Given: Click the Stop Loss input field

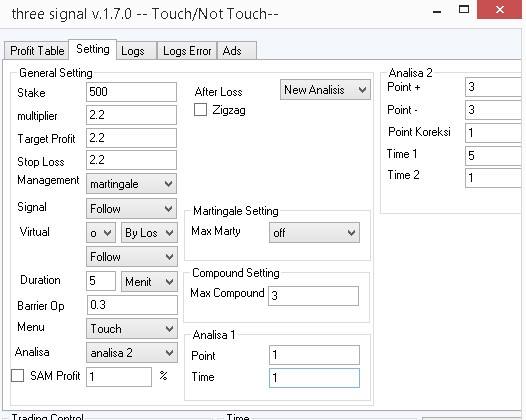Looking at the screenshot, I should (131, 160).
